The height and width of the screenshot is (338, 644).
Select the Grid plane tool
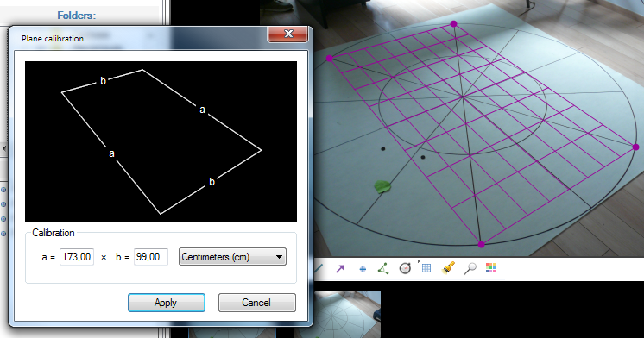tap(426, 268)
